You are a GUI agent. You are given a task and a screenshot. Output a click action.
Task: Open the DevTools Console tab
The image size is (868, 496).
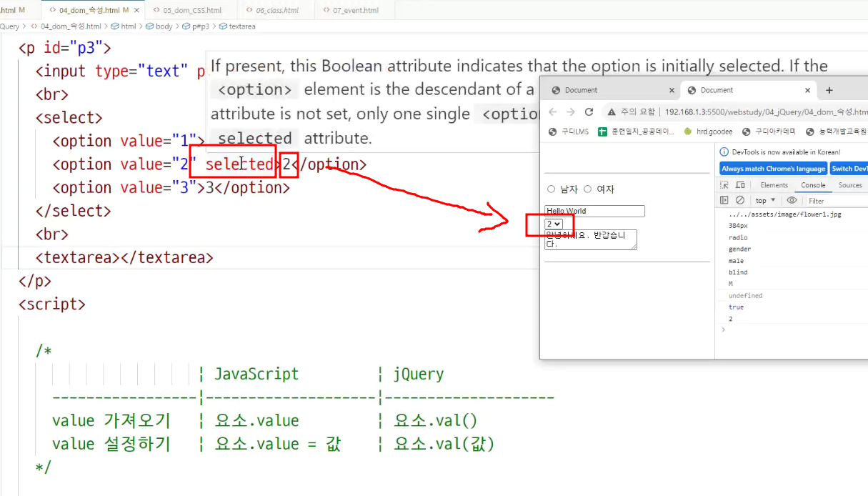[x=813, y=185]
